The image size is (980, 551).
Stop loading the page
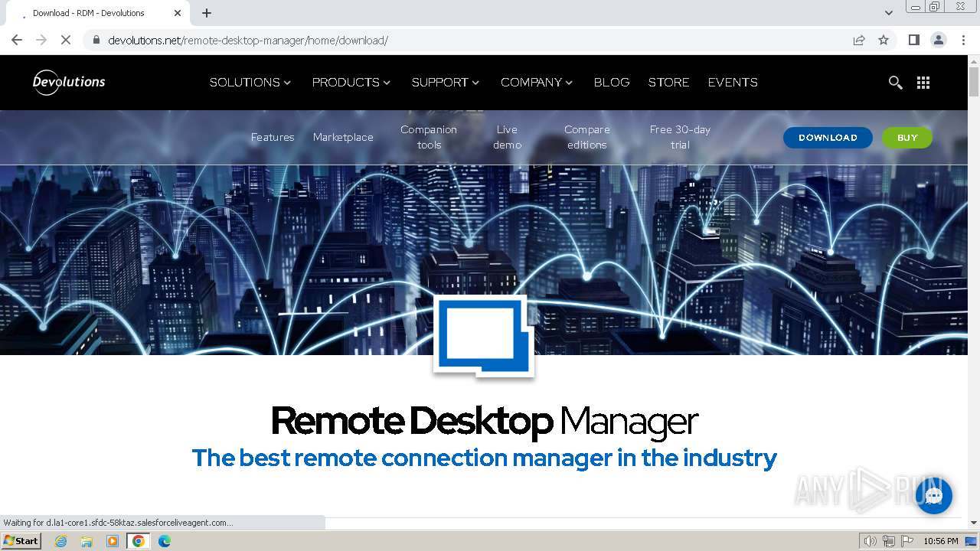[x=66, y=40]
